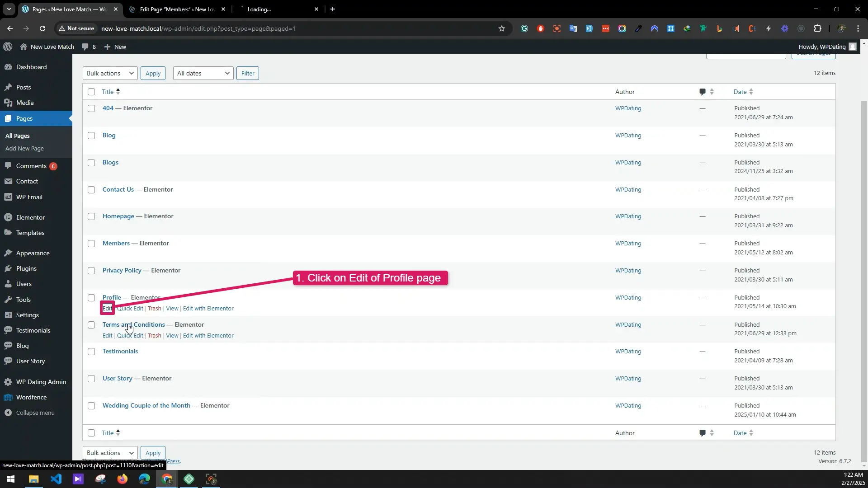Screen dimensions: 868x488
Task: Check the 404 page checkbox
Action: coord(91,108)
